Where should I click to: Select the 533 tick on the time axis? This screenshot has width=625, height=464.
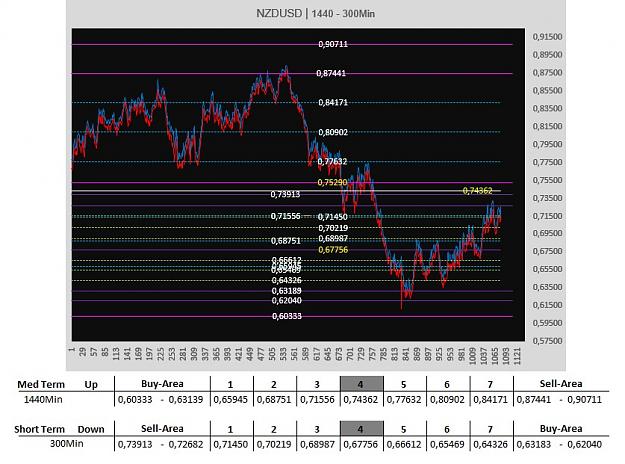(283, 354)
